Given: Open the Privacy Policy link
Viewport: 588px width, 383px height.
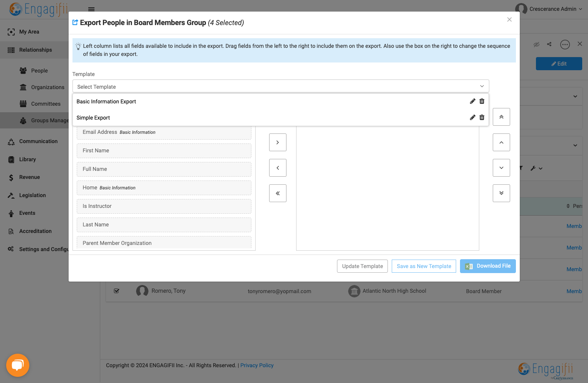Looking at the screenshot, I should (x=257, y=365).
